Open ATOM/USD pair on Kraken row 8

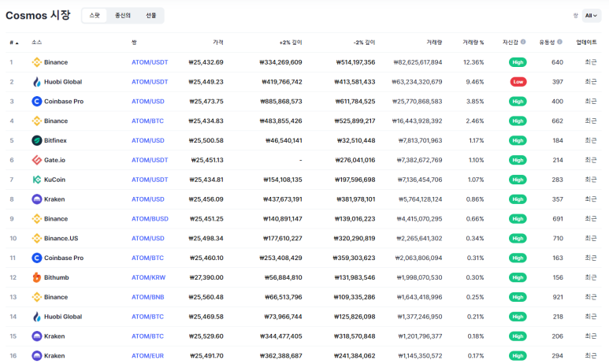[147, 199]
